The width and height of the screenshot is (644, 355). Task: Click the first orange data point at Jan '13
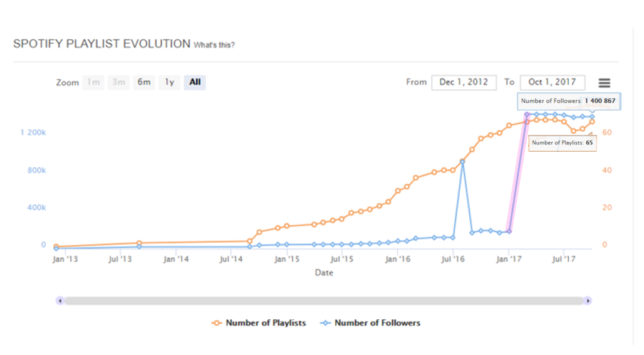(x=56, y=246)
